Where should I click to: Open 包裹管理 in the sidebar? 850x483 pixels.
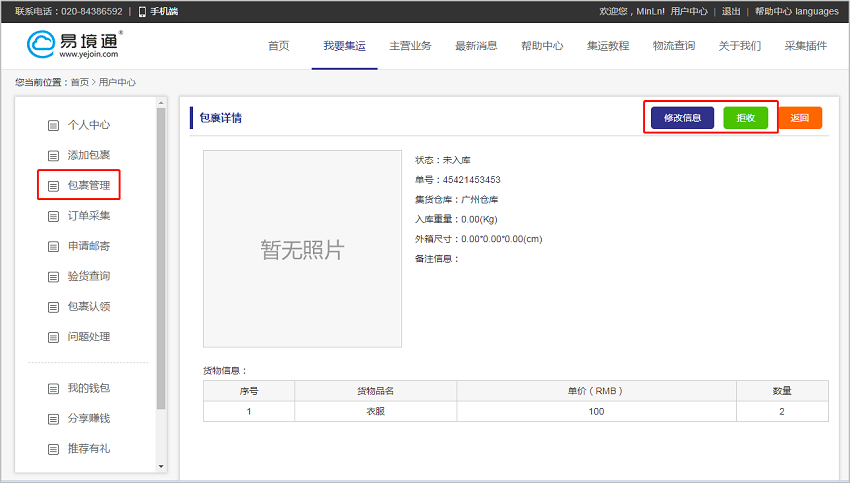[x=88, y=186]
